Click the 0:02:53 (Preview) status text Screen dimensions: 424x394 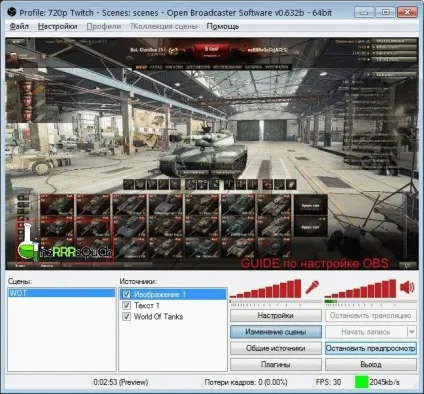coord(121,382)
